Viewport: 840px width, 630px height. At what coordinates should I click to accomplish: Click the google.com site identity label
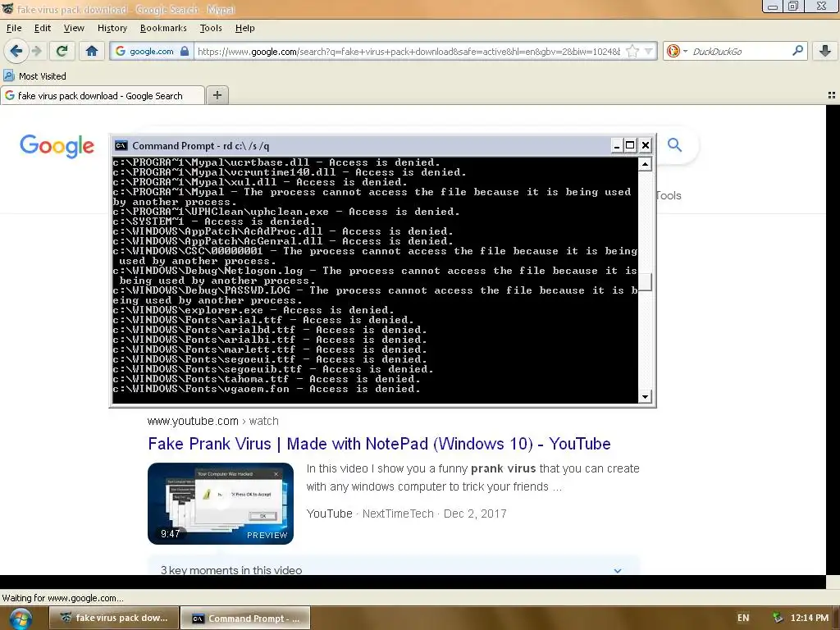(152, 51)
